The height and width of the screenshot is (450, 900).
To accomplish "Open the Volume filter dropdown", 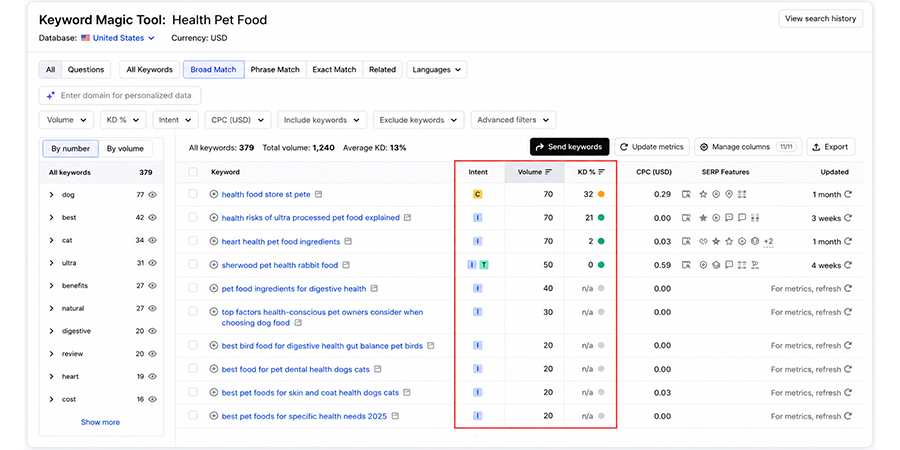I will pos(67,120).
